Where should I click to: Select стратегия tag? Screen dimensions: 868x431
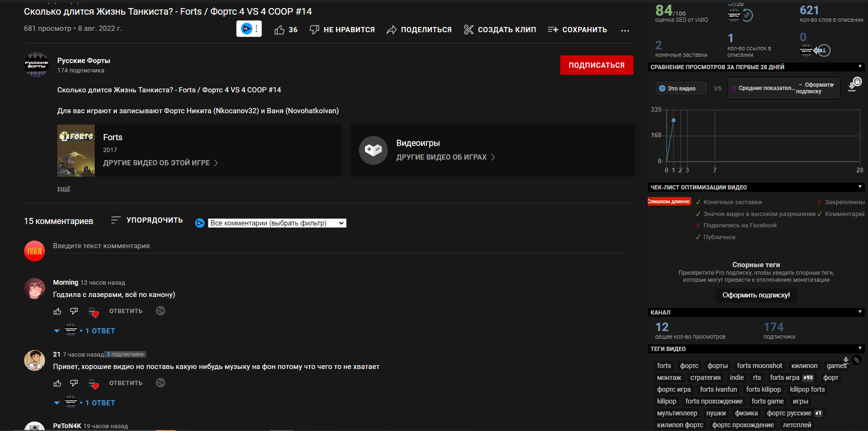pos(706,377)
